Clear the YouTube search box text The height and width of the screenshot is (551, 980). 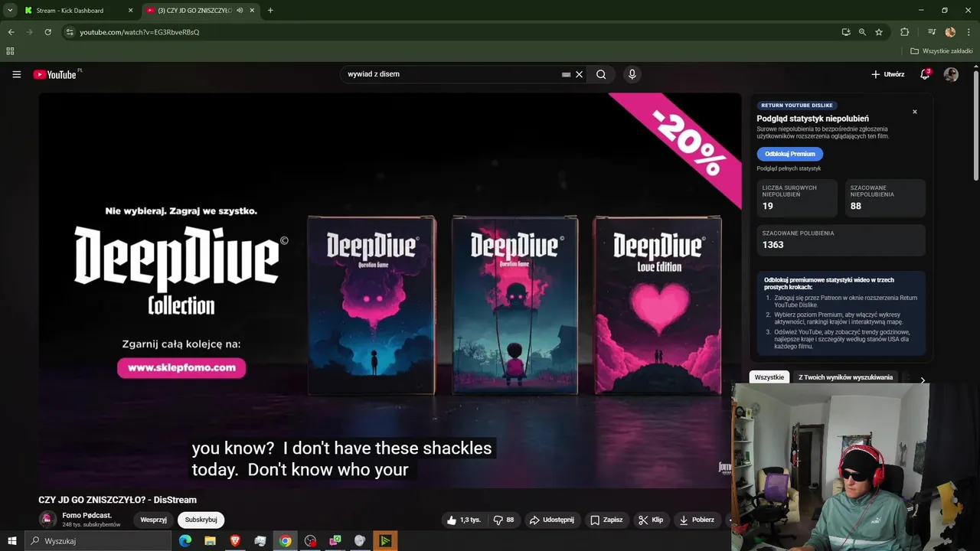(580, 74)
